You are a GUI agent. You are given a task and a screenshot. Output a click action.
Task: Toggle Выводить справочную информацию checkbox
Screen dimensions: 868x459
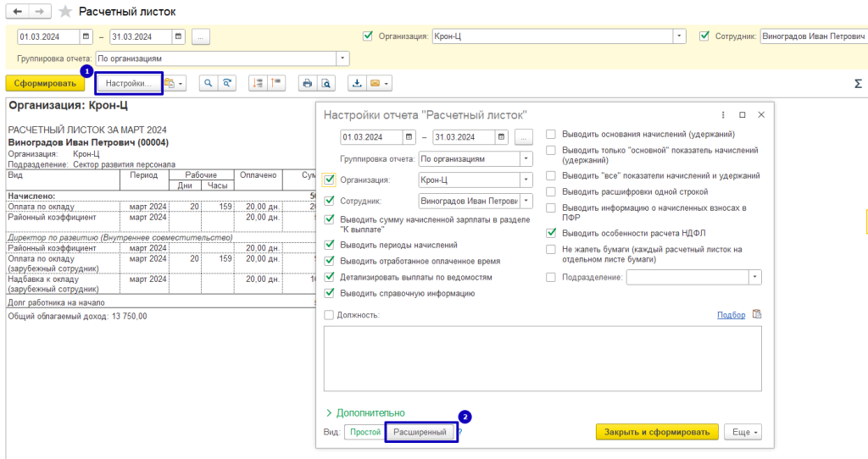(x=330, y=292)
